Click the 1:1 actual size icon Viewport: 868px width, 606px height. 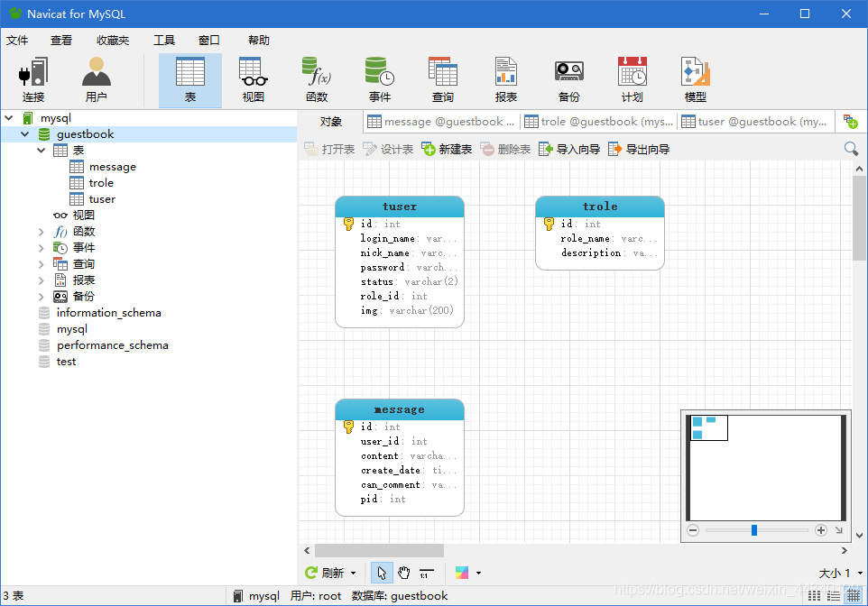[426, 573]
